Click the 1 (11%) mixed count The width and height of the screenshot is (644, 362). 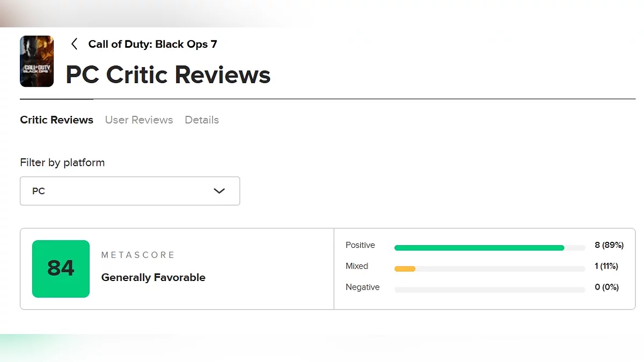click(606, 266)
